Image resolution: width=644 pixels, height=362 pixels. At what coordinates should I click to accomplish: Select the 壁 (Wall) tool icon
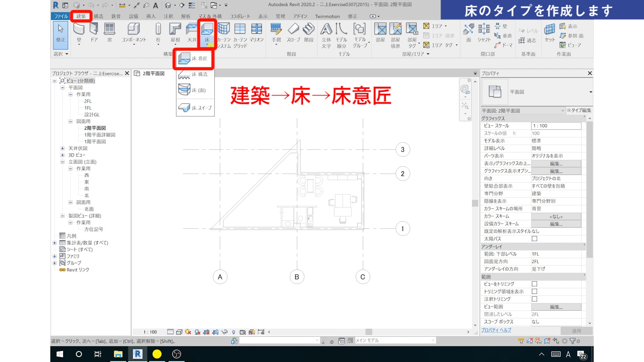79,29
